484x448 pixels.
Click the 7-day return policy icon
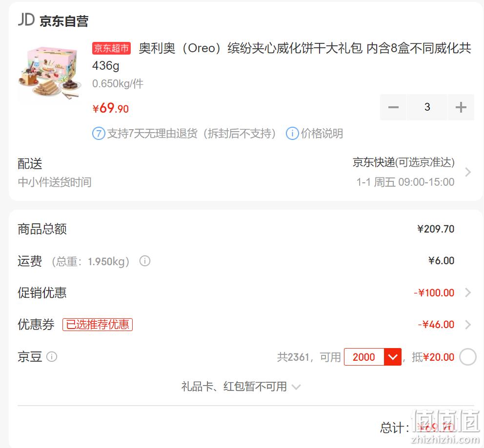pyautogui.click(x=99, y=134)
